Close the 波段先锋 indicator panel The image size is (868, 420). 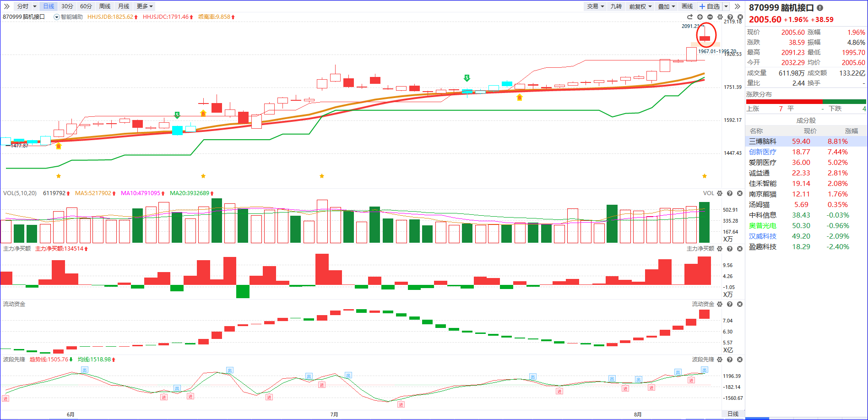pos(740,360)
